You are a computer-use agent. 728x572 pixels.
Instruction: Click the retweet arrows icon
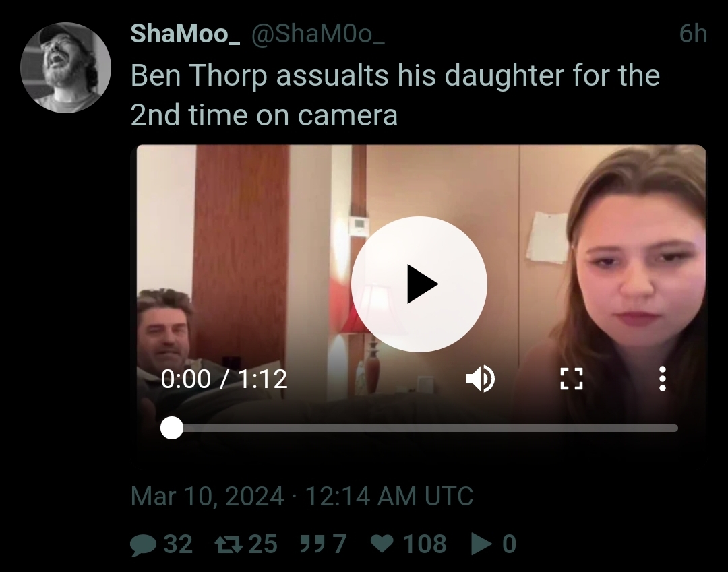click(x=229, y=544)
